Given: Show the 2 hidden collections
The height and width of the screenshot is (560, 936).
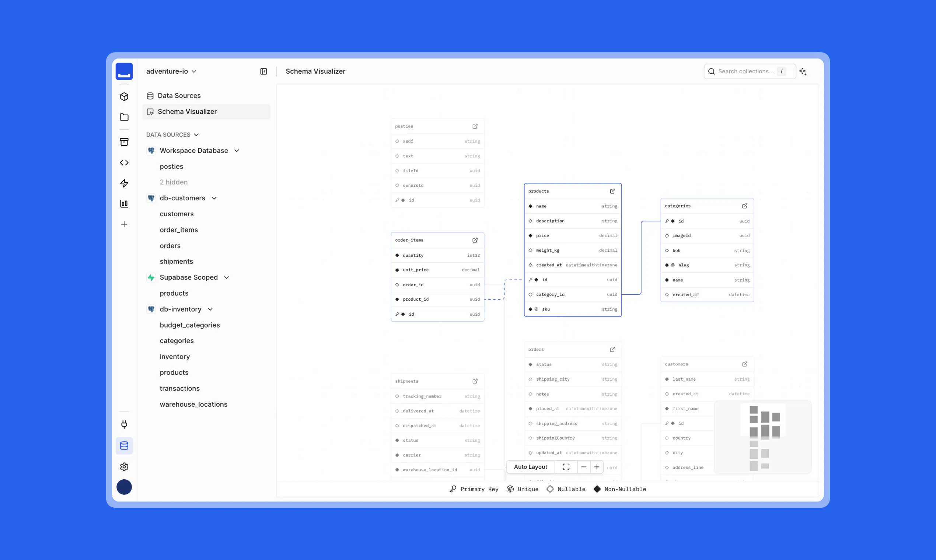Looking at the screenshot, I should coord(174,182).
